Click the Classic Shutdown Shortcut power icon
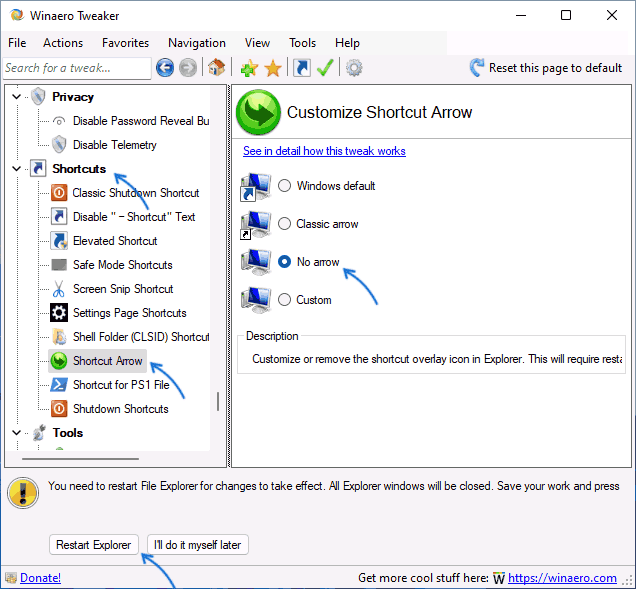This screenshot has height=589, width=636. 59,192
